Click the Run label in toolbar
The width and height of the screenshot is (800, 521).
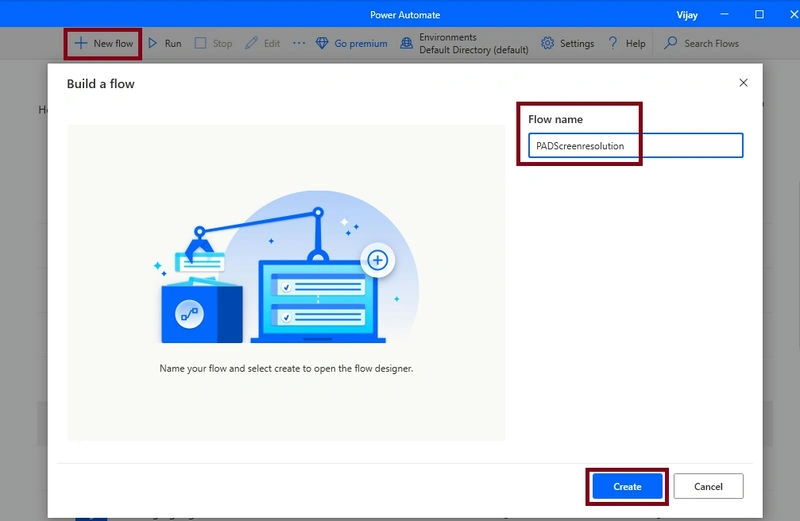coord(173,43)
